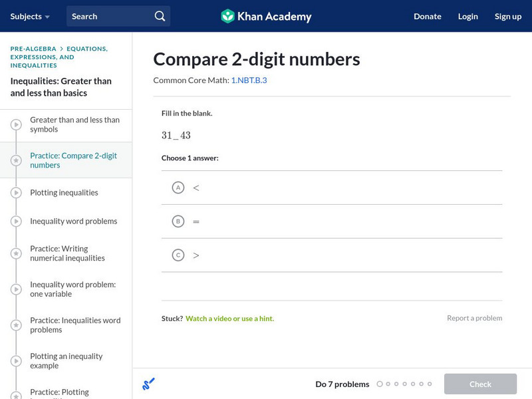Click Login in the top navigation
The image size is (532, 399).
point(467,16)
